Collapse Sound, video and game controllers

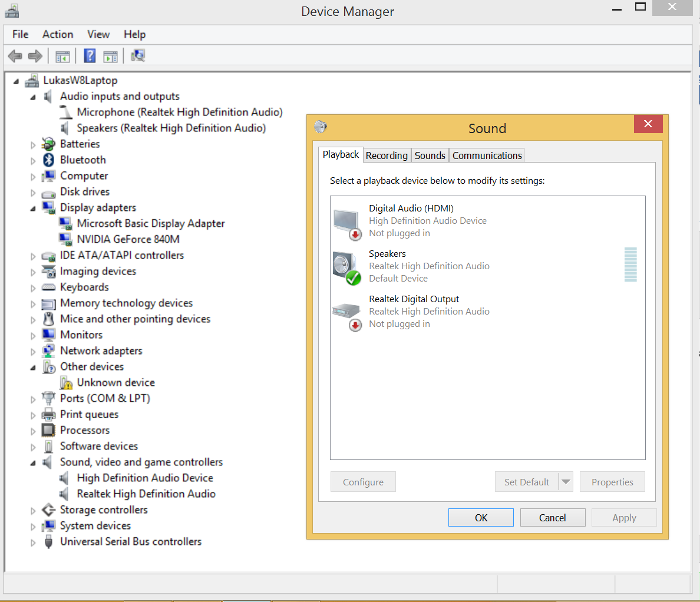(32, 463)
